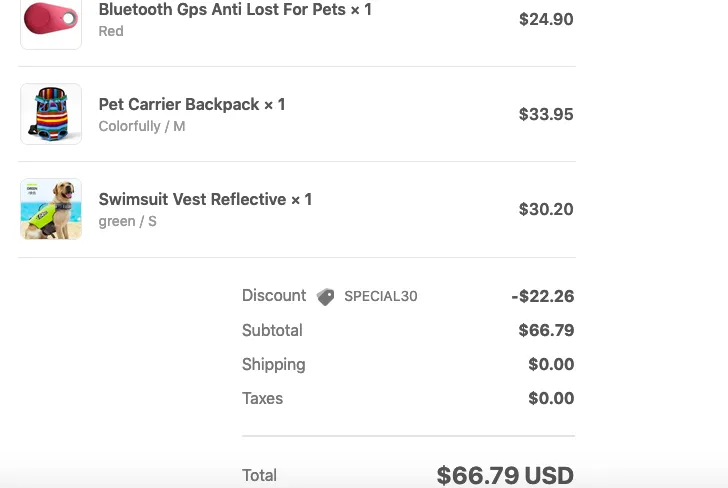Open the Pet Carrier Backpack thumbnail image

point(51,114)
